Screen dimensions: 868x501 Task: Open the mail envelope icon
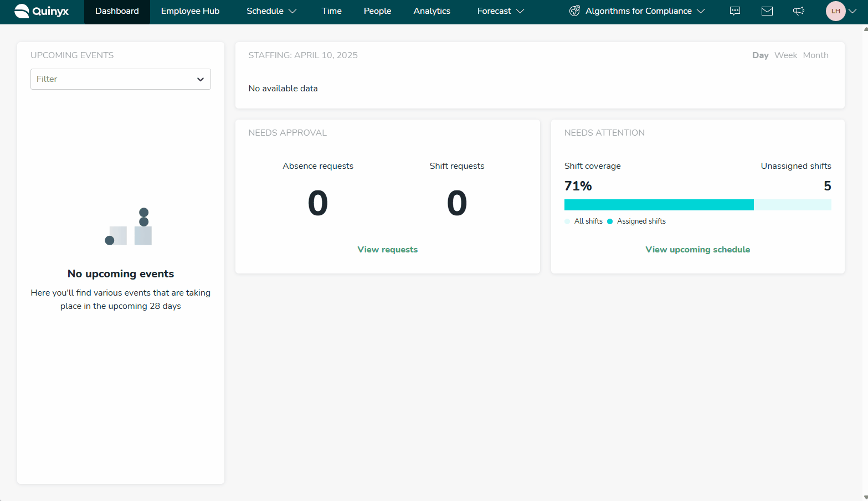767,11
